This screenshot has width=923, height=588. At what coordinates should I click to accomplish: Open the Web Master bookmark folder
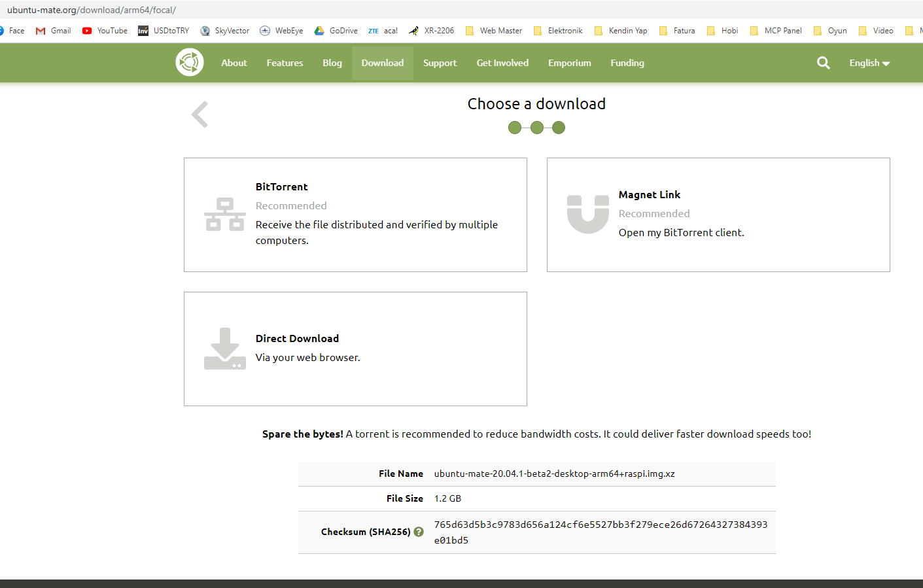click(x=494, y=31)
